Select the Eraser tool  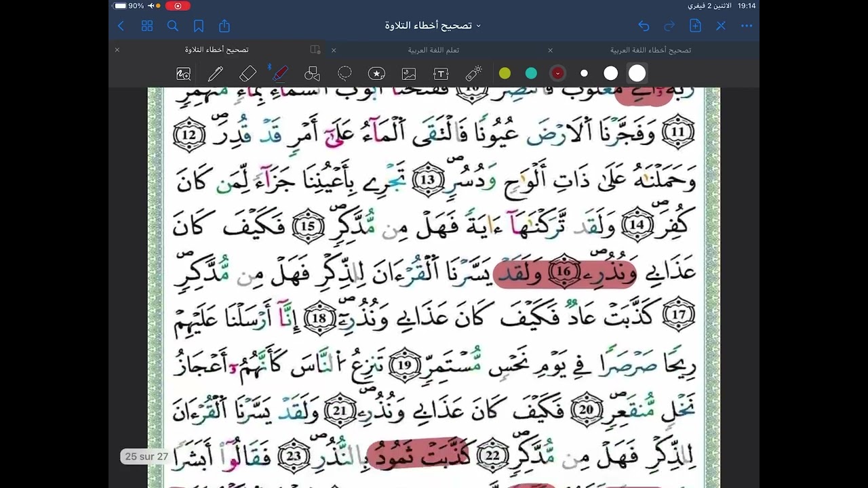point(248,74)
